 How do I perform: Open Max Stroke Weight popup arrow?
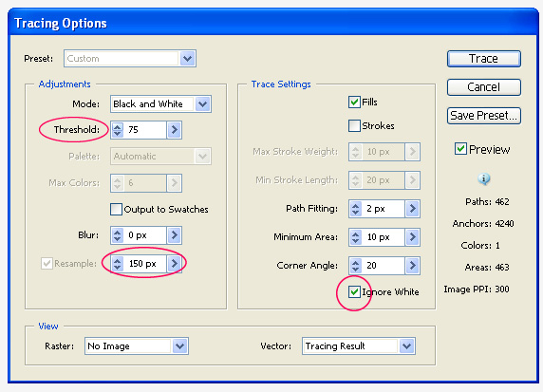(x=412, y=151)
